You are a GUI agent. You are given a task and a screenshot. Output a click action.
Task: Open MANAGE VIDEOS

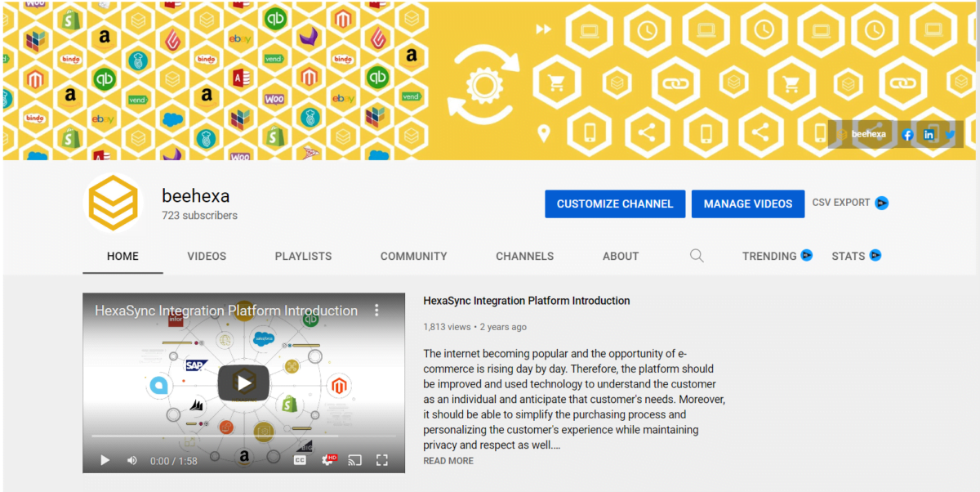[748, 204]
